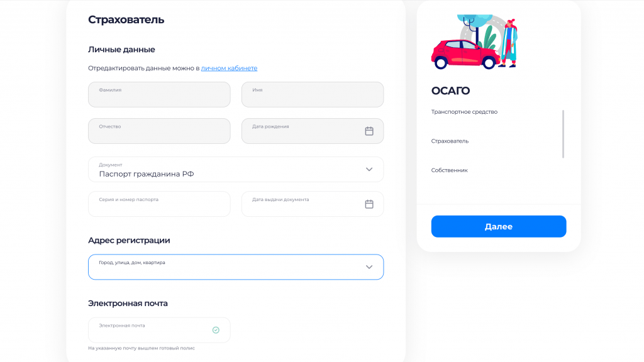Open the личном кабинете link
Screen dimensions: 644x362
coord(229,68)
